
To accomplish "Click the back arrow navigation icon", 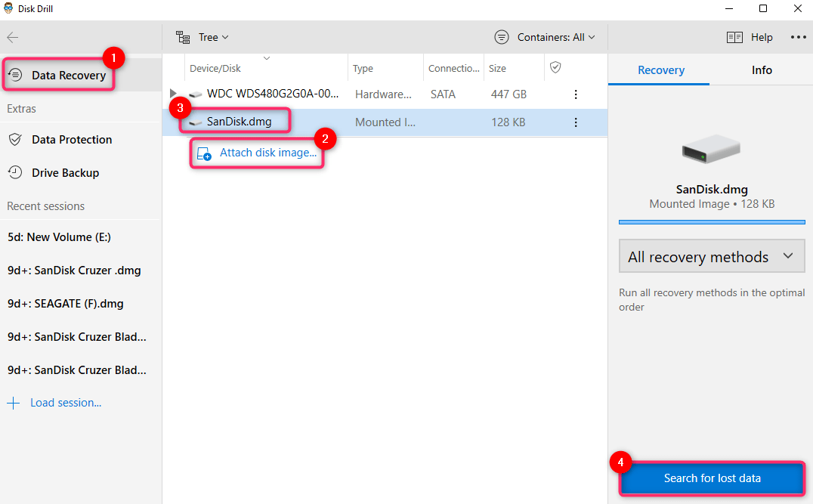I will pyautogui.click(x=12, y=36).
